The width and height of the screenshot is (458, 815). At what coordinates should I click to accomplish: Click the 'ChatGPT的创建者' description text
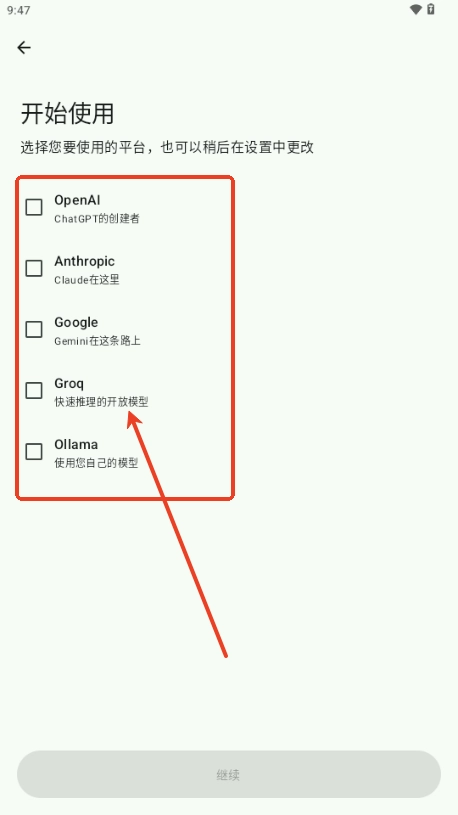pos(97,219)
